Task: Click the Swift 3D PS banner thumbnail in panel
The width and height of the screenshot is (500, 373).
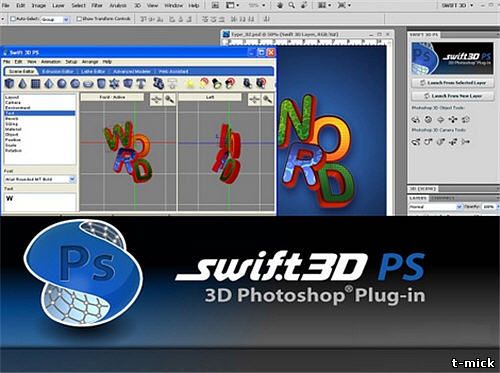Action: click(x=452, y=58)
